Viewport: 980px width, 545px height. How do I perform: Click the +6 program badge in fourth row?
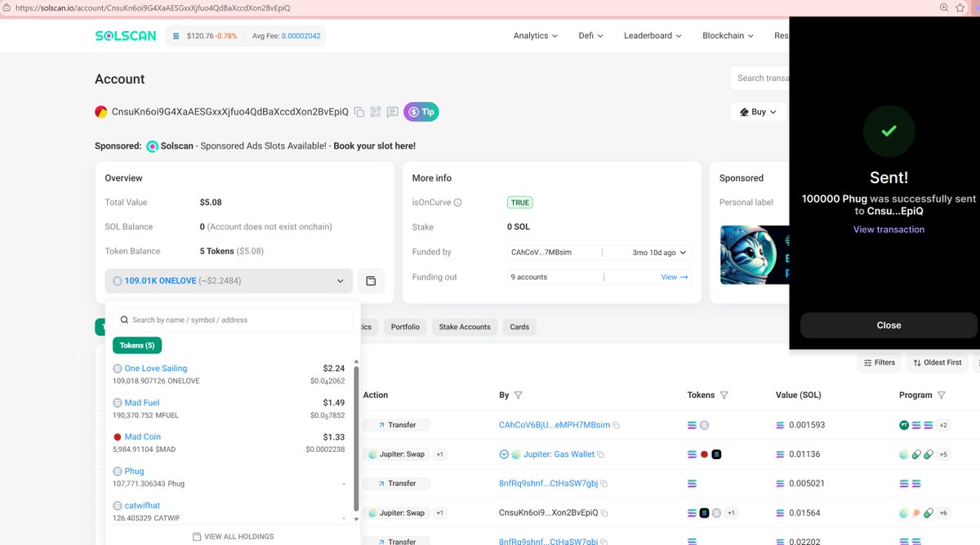[x=944, y=513]
